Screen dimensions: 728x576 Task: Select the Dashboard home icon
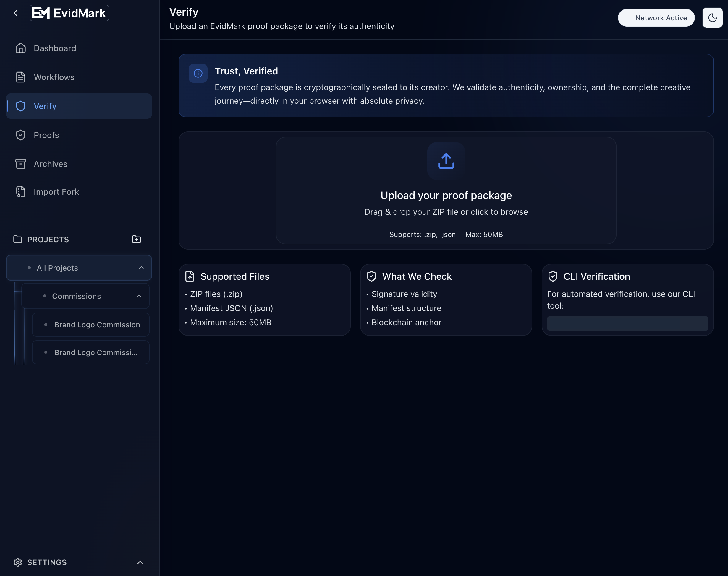20,48
